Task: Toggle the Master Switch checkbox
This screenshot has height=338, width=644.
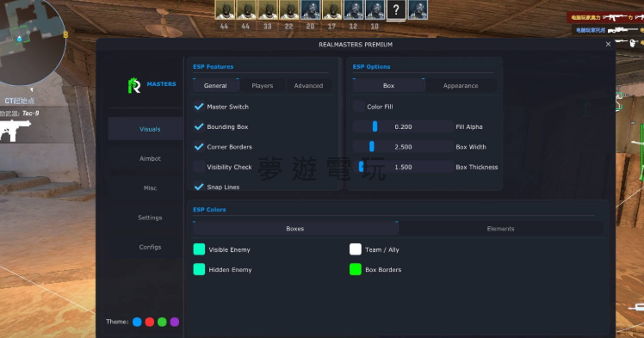Action: [x=199, y=107]
